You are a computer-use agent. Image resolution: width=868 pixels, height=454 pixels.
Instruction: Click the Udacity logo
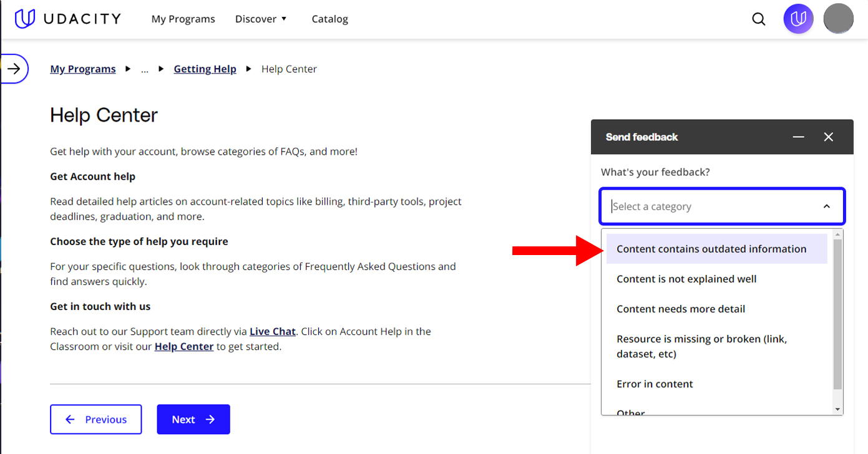tap(67, 19)
